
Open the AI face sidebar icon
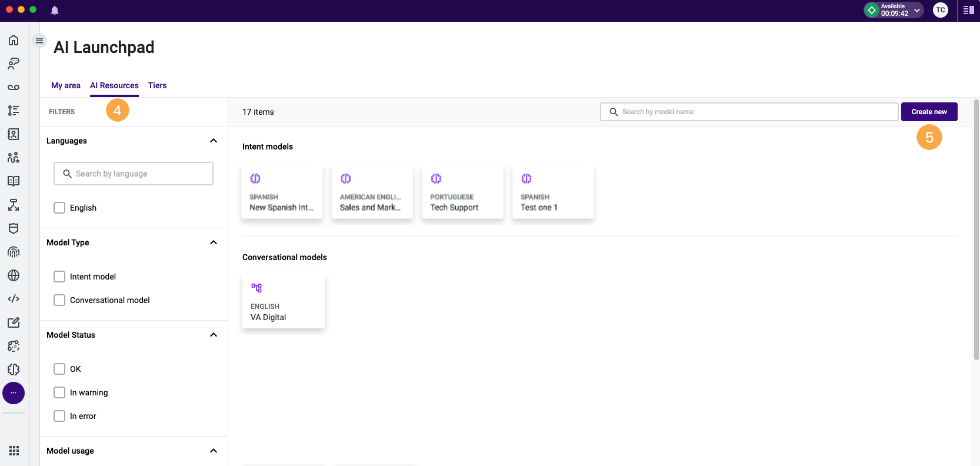(x=14, y=346)
